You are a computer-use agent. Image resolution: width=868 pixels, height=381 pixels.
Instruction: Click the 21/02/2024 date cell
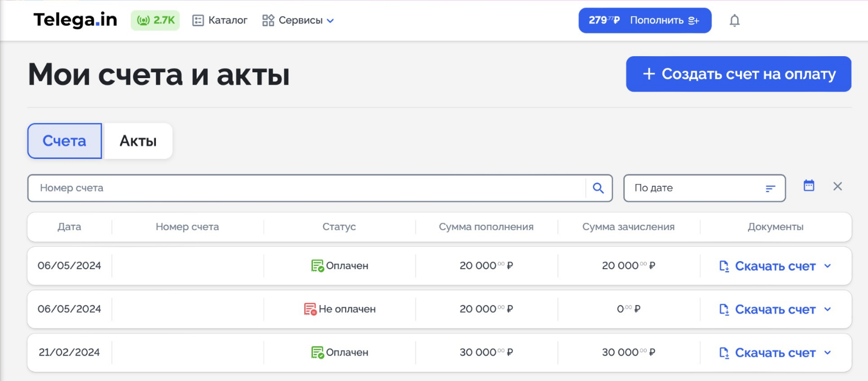[x=70, y=352]
